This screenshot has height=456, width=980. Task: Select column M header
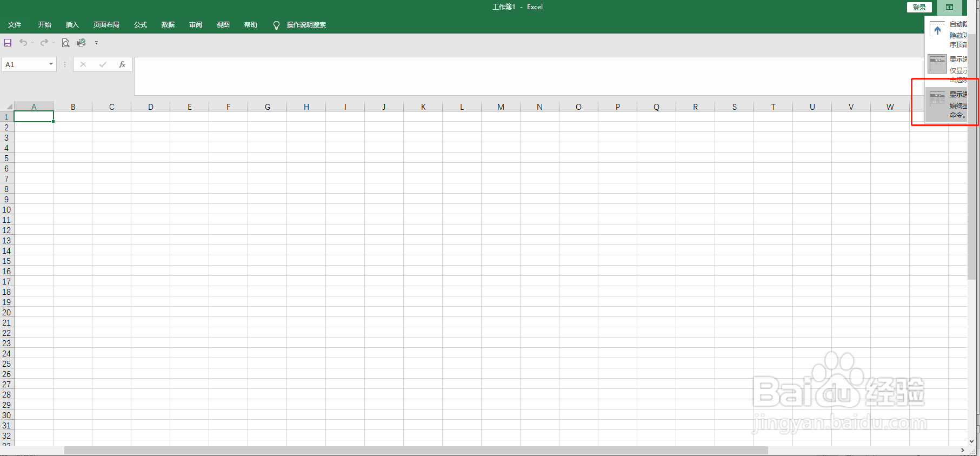pos(501,107)
